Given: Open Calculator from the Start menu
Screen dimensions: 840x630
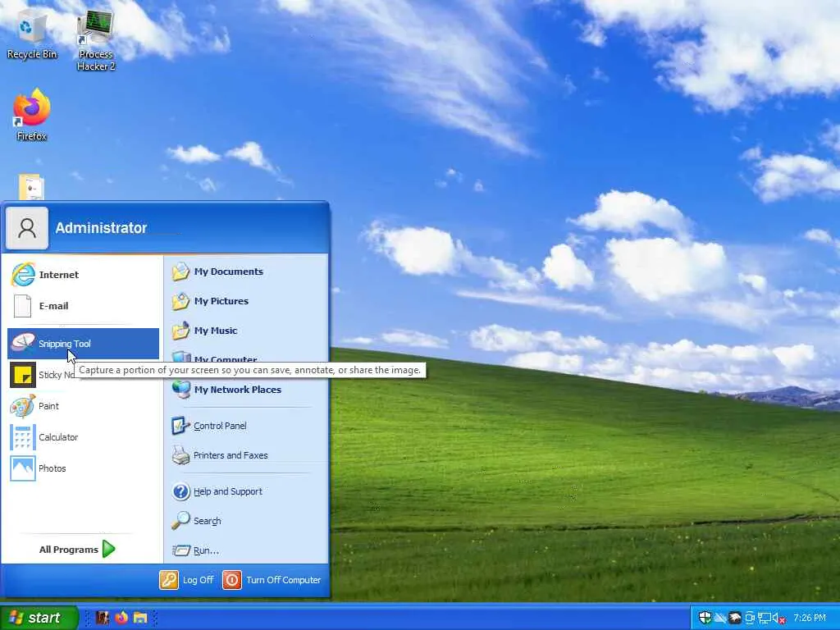Looking at the screenshot, I should [83, 437].
